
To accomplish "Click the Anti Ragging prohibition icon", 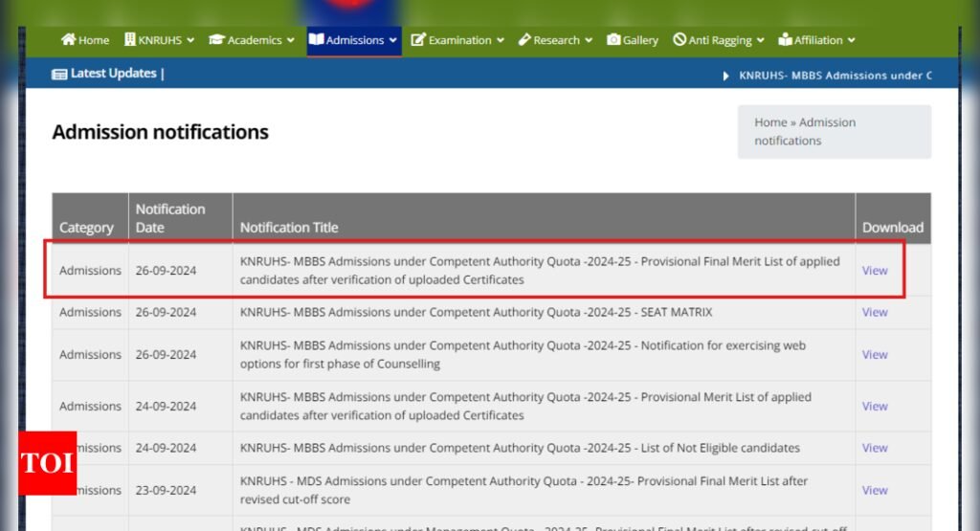I will point(679,40).
